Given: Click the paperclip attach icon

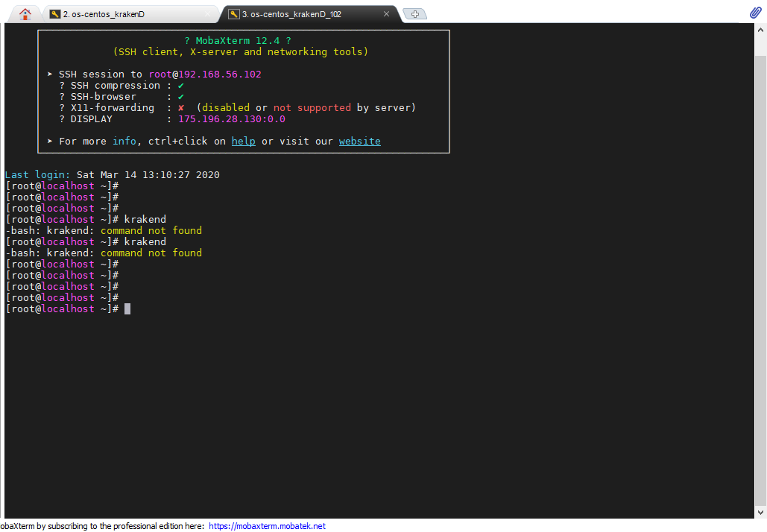Looking at the screenshot, I should (x=755, y=13).
